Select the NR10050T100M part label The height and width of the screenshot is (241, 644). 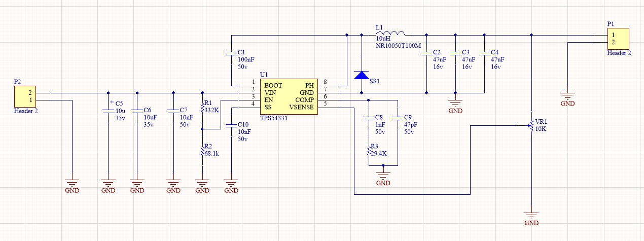[398, 46]
